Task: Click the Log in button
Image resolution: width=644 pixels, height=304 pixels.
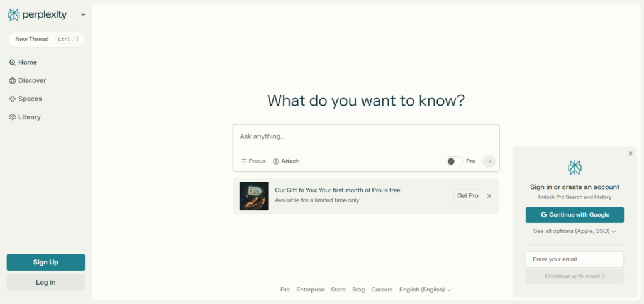Action: 45,282
